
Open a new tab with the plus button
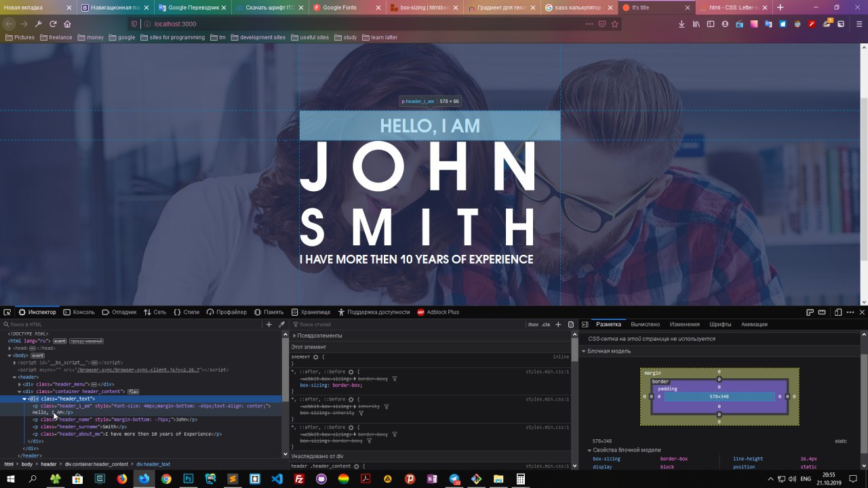pos(781,7)
